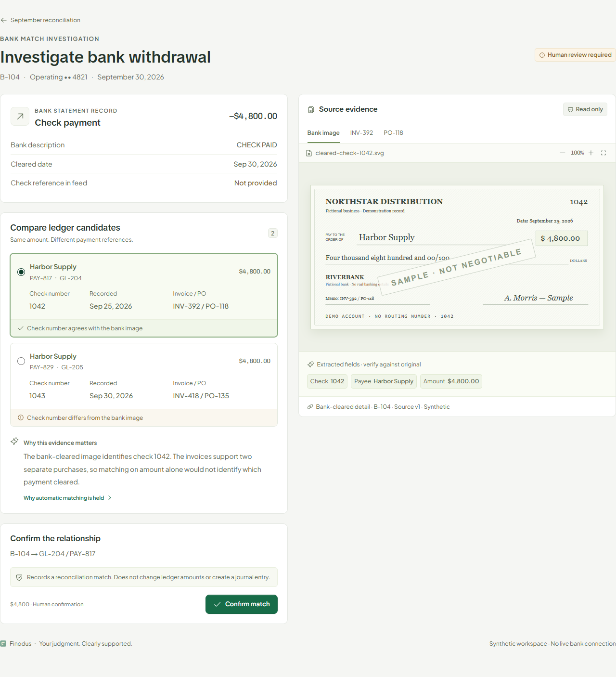Viewport: 616px width, 677px height.
Task: Go back to September reconciliation
Action: coord(40,20)
